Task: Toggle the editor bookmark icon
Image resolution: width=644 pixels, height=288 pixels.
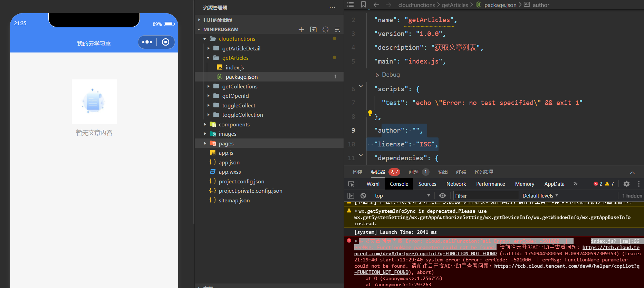Action: (363, 4)
